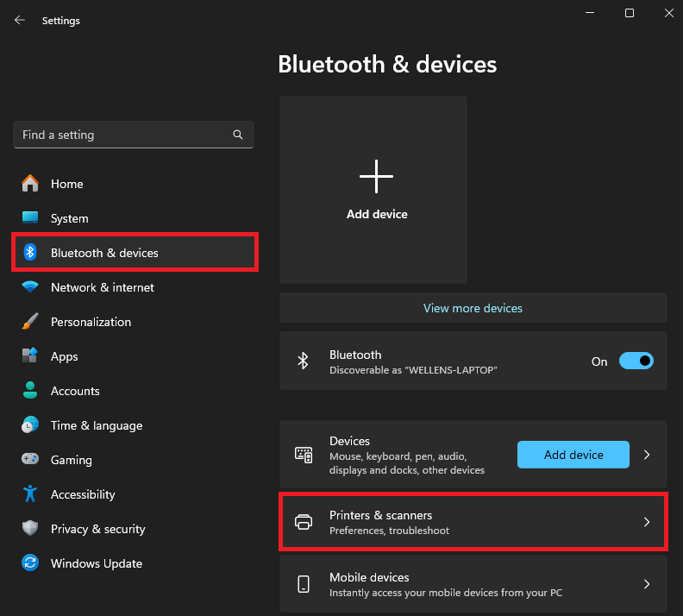The height and width of the screenshot is (616, 683).
Task: Open Privacy & security settings
Action: tap(134, 529)
